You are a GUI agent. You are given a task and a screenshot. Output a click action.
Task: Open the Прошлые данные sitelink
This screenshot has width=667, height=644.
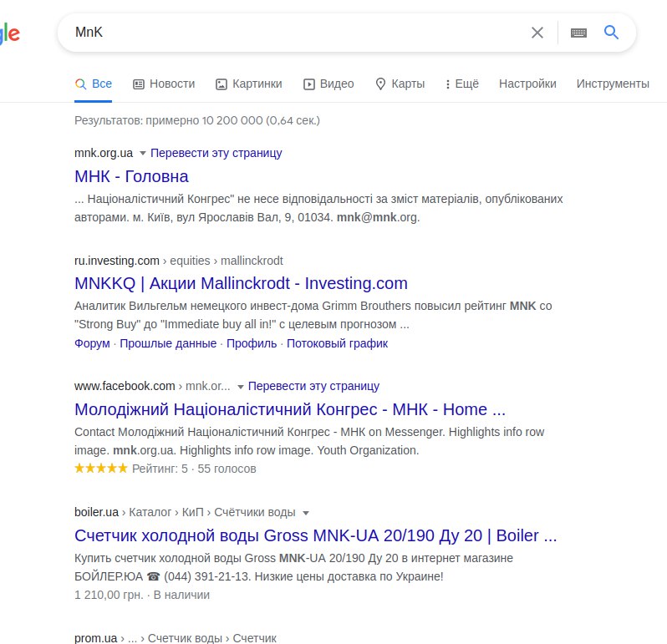[x=168, y=343]
